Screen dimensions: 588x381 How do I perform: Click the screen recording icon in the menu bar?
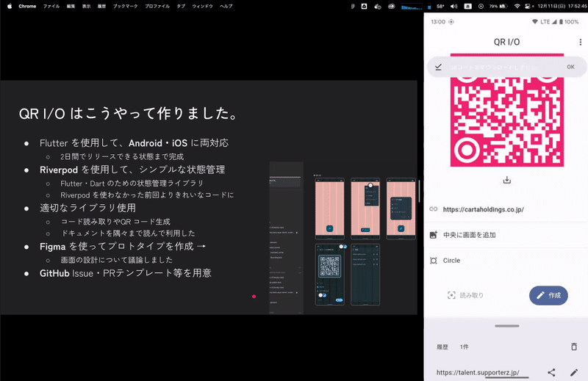point(481,6)
